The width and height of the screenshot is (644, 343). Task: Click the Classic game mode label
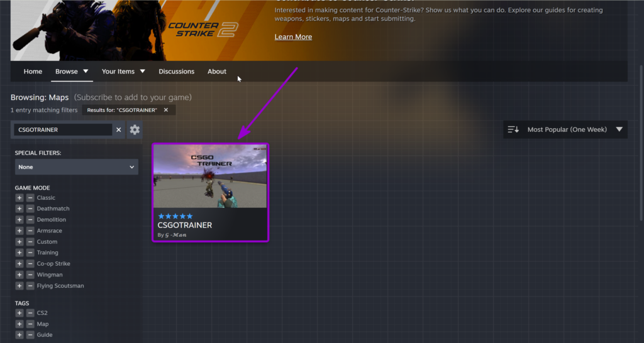click(46, 198)
